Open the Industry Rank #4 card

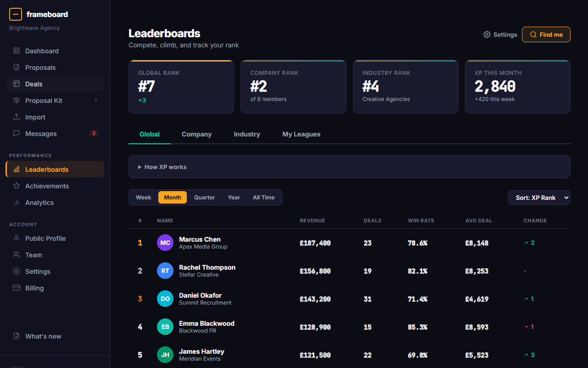406,86
